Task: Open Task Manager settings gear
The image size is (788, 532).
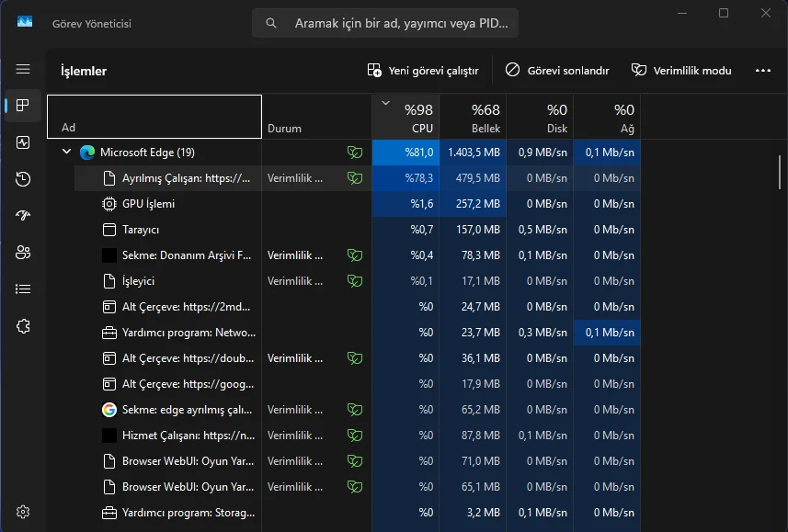Action: point(23,512)
